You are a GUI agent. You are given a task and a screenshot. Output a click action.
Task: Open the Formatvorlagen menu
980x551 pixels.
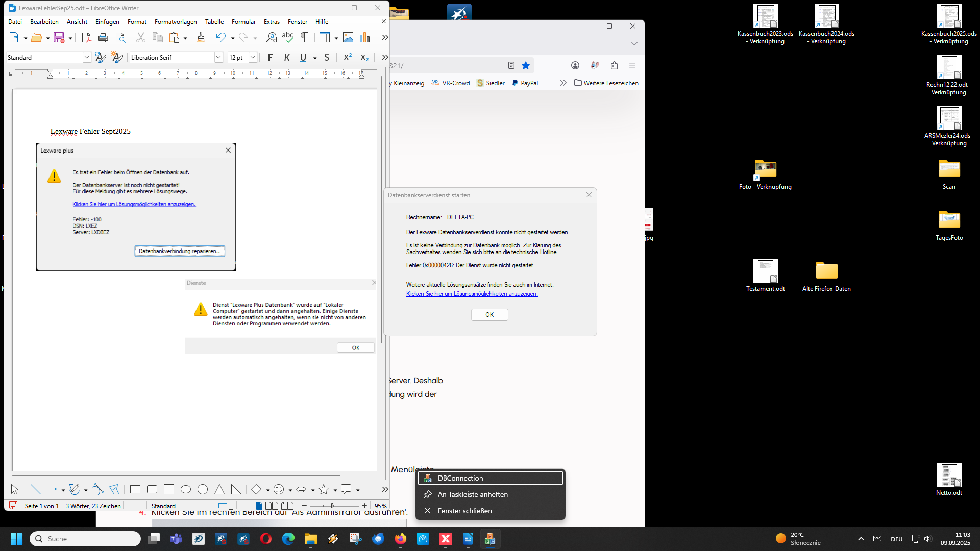coord(176,22)
